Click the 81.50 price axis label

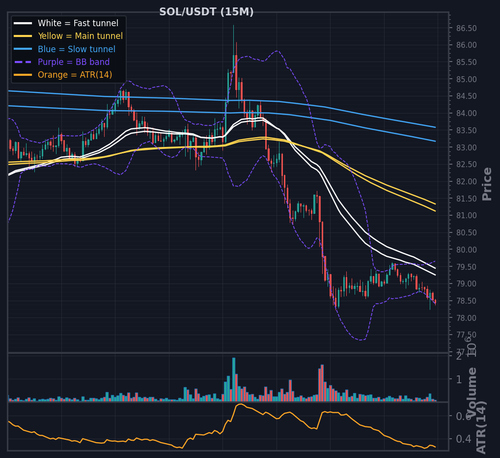point(466,199)
